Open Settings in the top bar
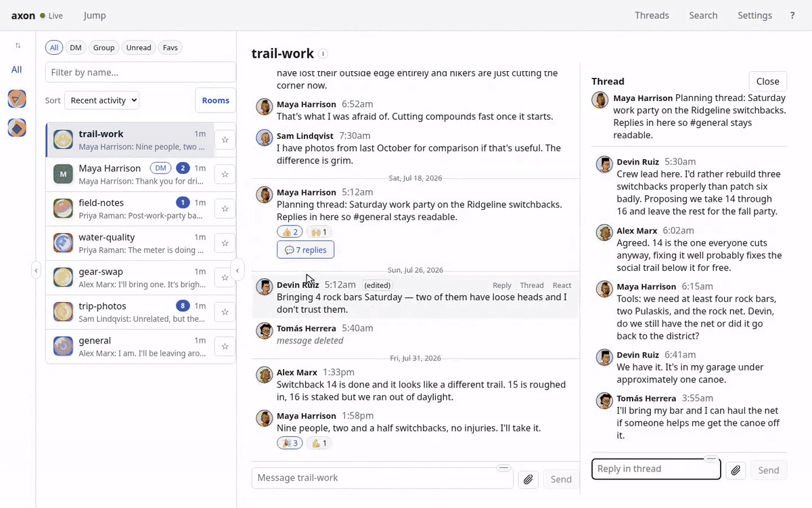The width and height of the screenshot is (812, 508). click(754, 16)
